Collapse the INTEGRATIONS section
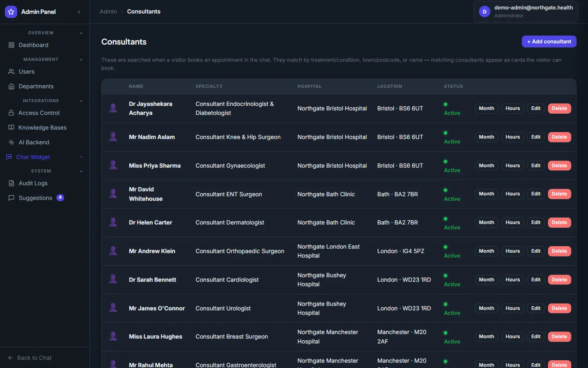 81,101
